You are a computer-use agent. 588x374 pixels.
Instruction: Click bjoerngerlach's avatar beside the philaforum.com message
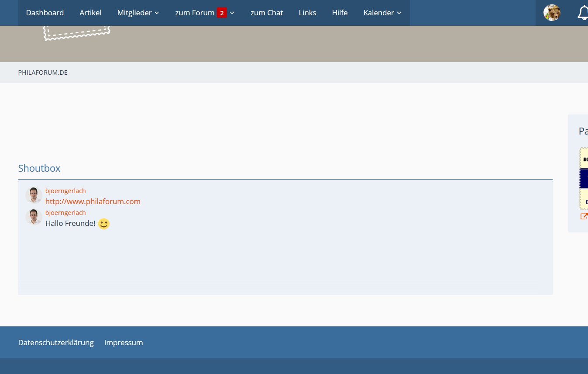tap(34, 195)
